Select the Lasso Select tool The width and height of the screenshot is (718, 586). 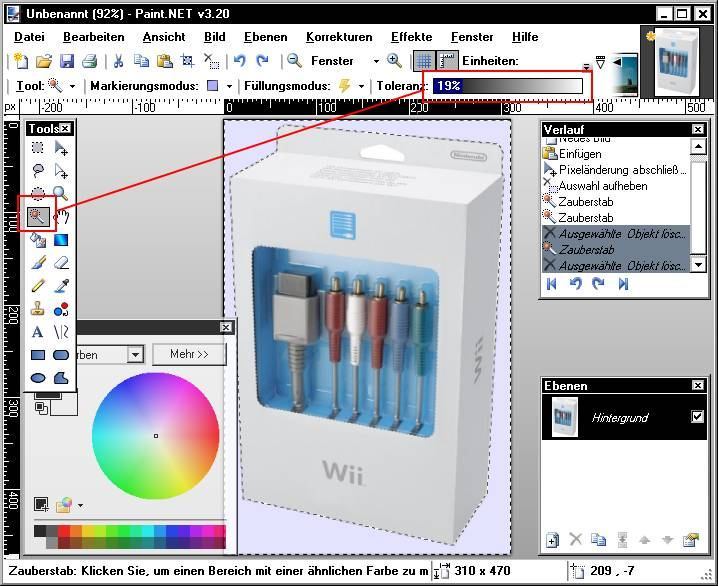pyautogui.click(x=38, y=171)
